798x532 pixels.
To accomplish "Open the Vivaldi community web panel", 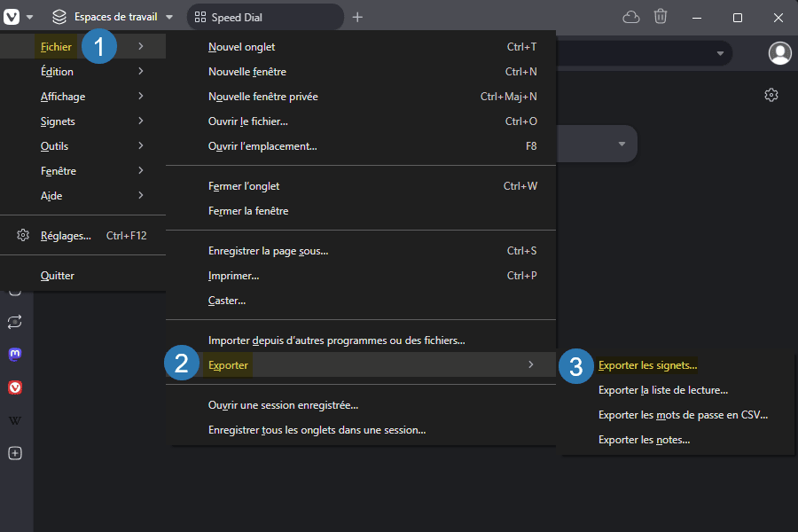I will (x=14, y=387).
